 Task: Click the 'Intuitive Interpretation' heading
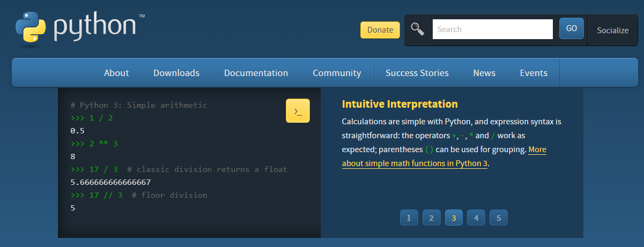point(400,104)
